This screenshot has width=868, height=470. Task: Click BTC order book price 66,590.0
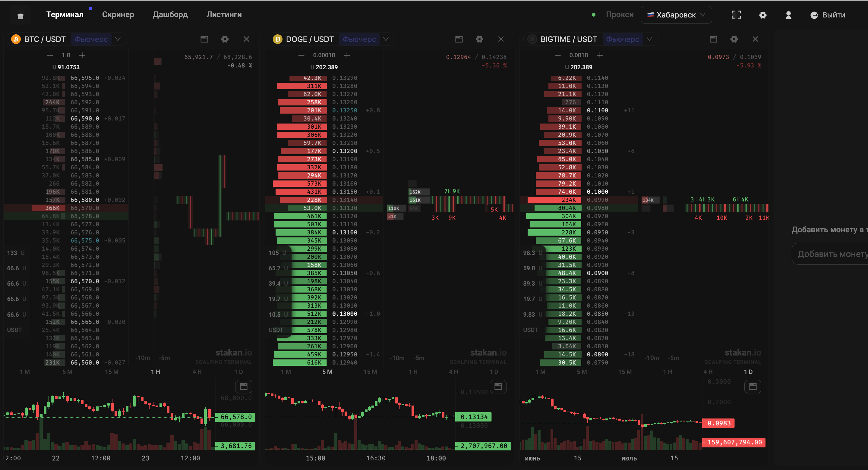coord(85,118)
